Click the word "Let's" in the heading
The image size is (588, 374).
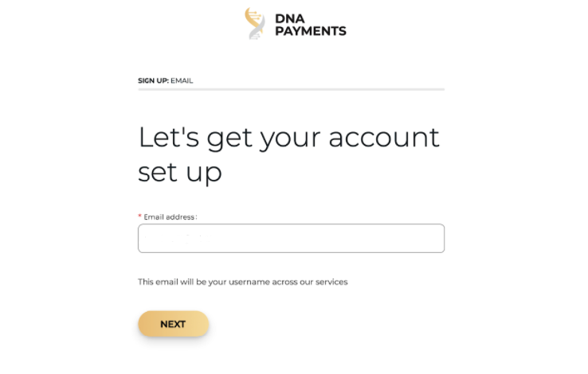pos(169,138)
